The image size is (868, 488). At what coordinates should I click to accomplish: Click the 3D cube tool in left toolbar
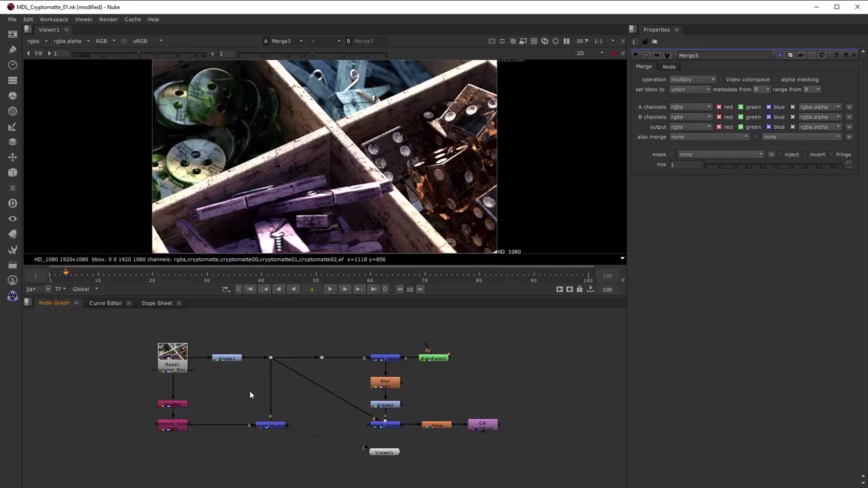pyautogui.click(x=12, y=172)
